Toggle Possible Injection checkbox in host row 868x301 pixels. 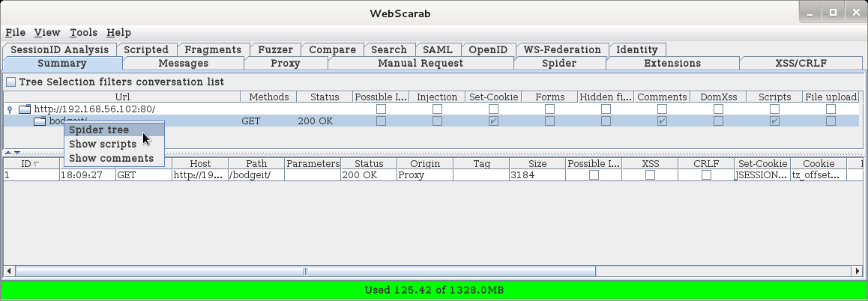381,109
